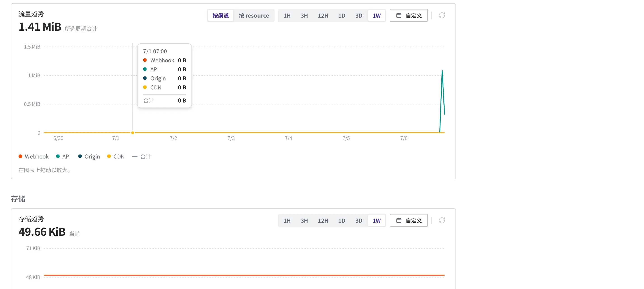
Task: Set storage chart range to 3D
Action: [x=359, y=220]
